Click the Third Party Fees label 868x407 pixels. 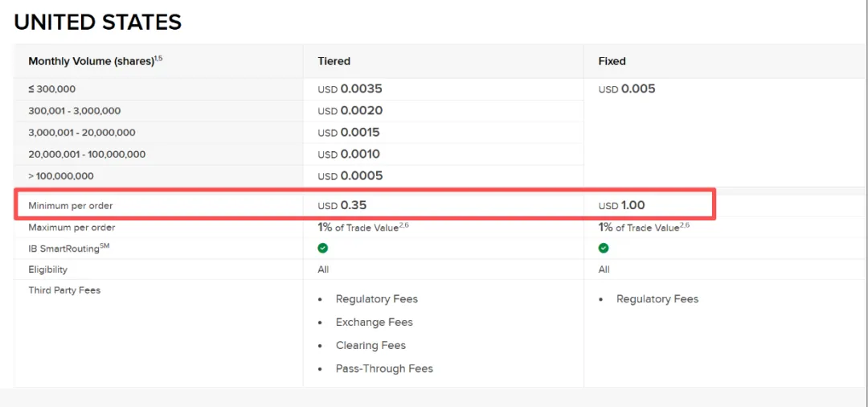click(64, 290)
